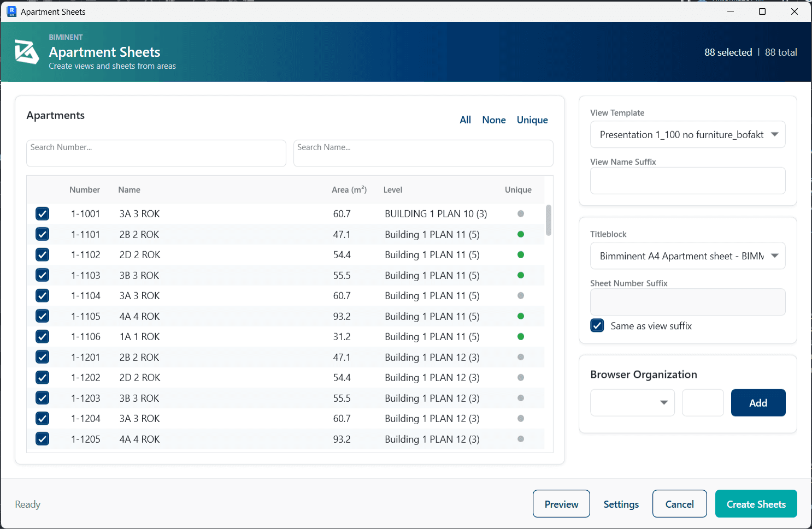Focus the Search Number field

click(156, 153)
